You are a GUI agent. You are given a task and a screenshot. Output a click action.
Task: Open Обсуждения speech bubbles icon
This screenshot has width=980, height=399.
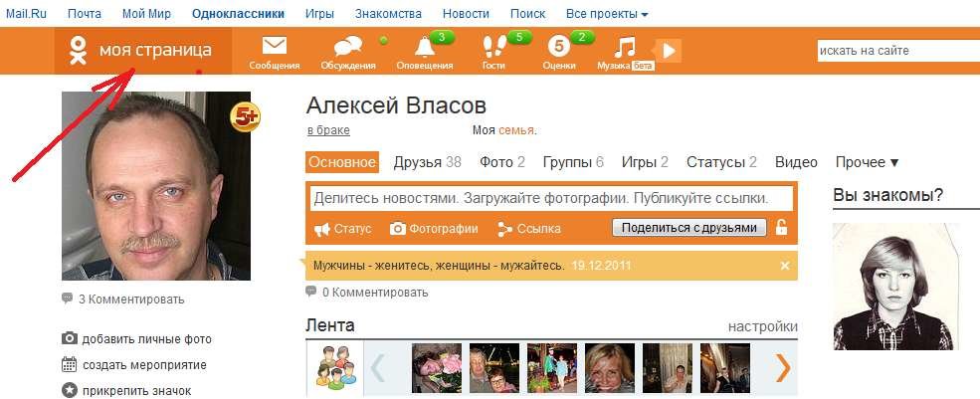(x=348, y=47)
